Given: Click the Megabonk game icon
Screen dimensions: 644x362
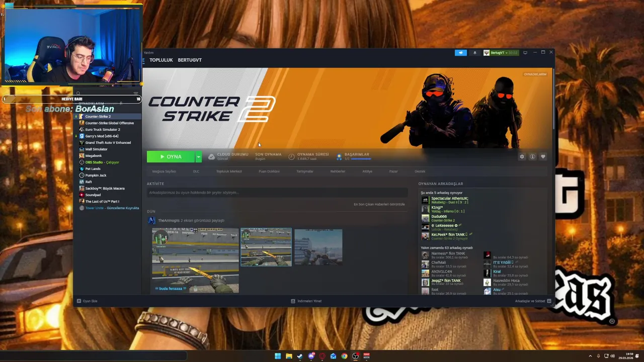Looking at the screenshot, I should tap(82, 155).
